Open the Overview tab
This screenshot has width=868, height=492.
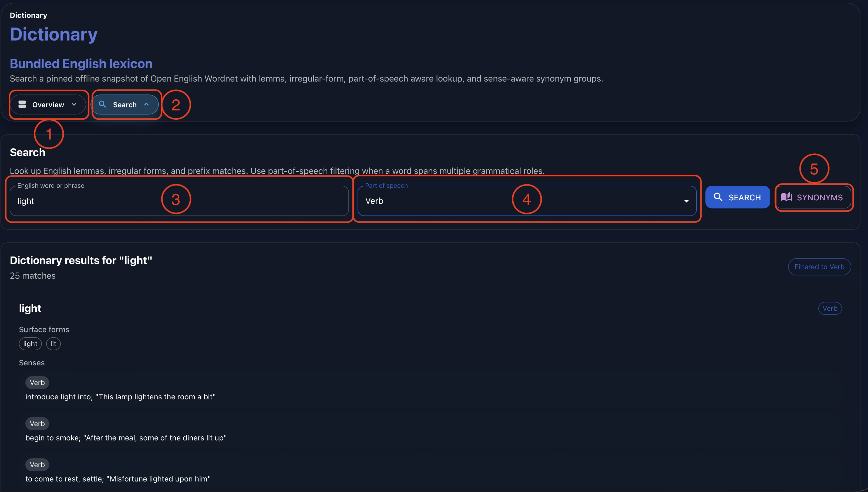coord(48,105)
